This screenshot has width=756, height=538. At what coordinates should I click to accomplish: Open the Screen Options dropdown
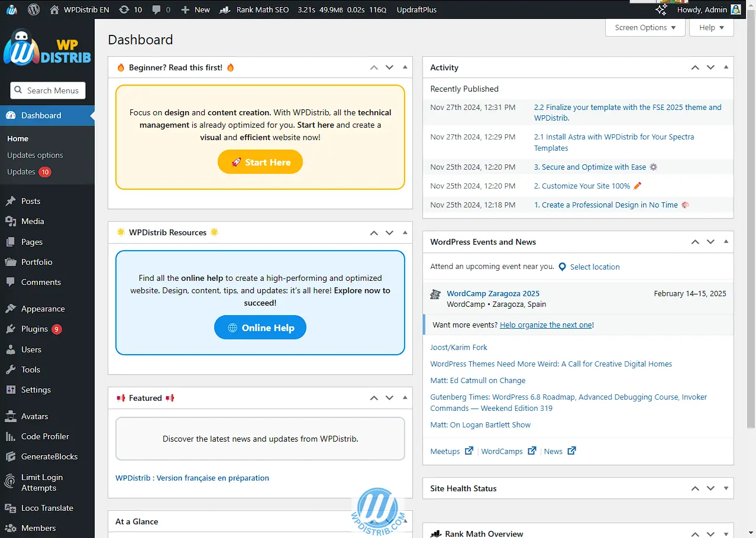tap(645, 27)
